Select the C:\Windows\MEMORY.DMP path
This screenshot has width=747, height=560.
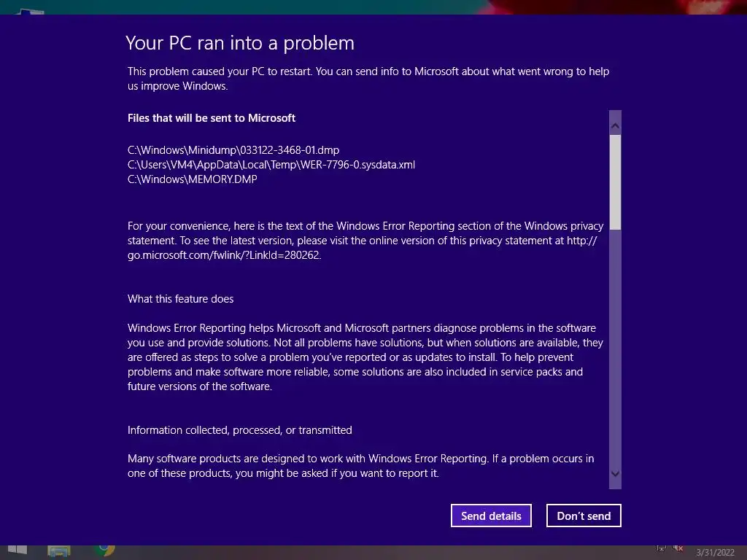(192, 179)
